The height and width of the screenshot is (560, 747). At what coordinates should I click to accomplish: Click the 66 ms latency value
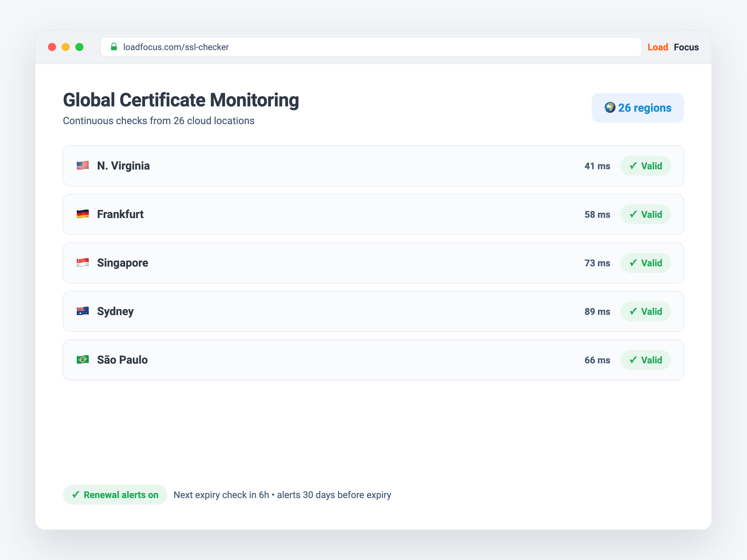click(597, 360)
